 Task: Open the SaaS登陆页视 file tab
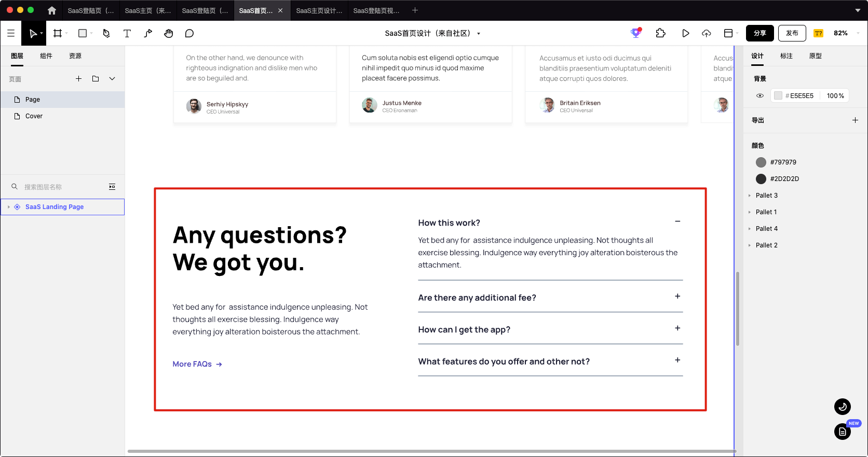coord(376,10)
